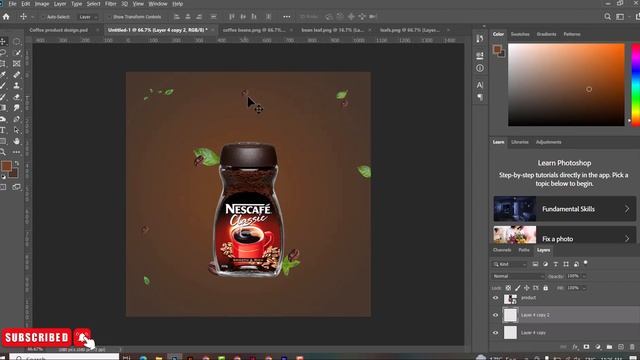Click the product layer thumbnail

tap(510, 299)
